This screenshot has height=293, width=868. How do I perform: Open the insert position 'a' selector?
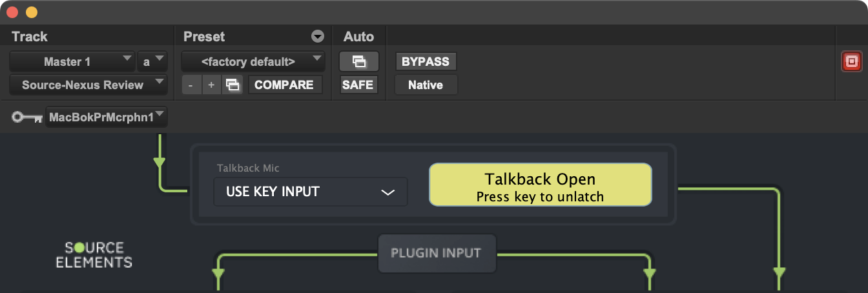tap(152, 62)
